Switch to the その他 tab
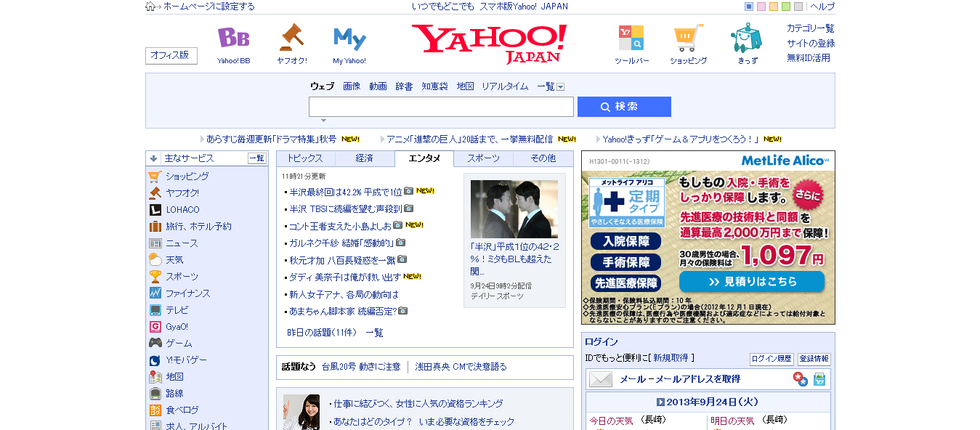This screenshot has width=980, height=430. (543, 158)
